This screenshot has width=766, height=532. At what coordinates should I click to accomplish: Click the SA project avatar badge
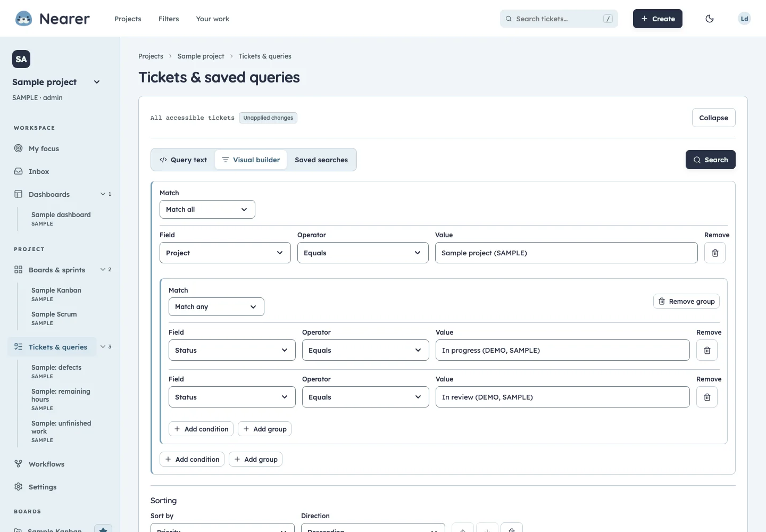(21, 59)
